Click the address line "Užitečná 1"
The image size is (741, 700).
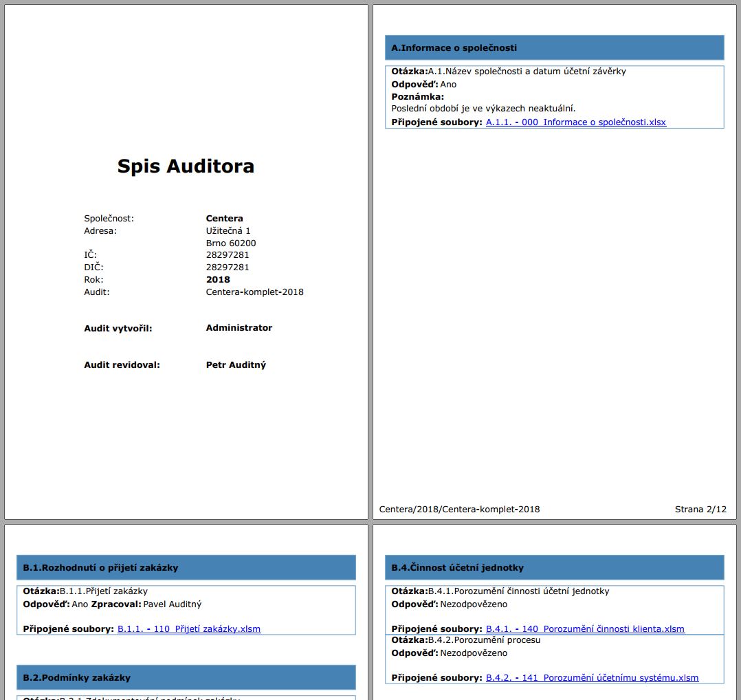click(228, 231)
